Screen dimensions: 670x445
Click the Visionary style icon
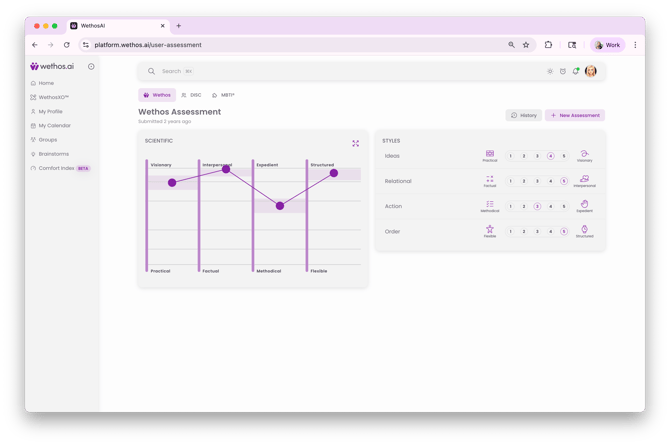pyautogui.click(x=584, y=154)
